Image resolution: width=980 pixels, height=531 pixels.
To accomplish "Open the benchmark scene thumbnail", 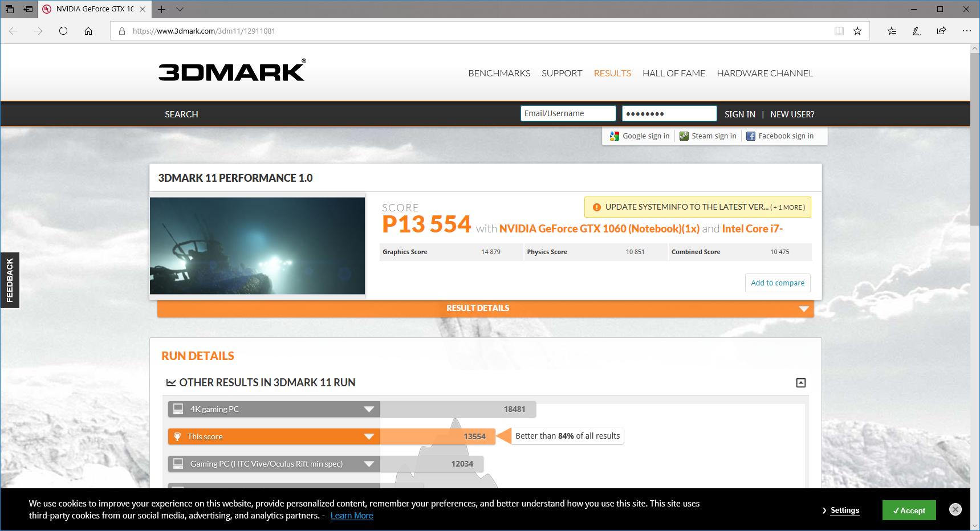I will (x=257, y=246).
